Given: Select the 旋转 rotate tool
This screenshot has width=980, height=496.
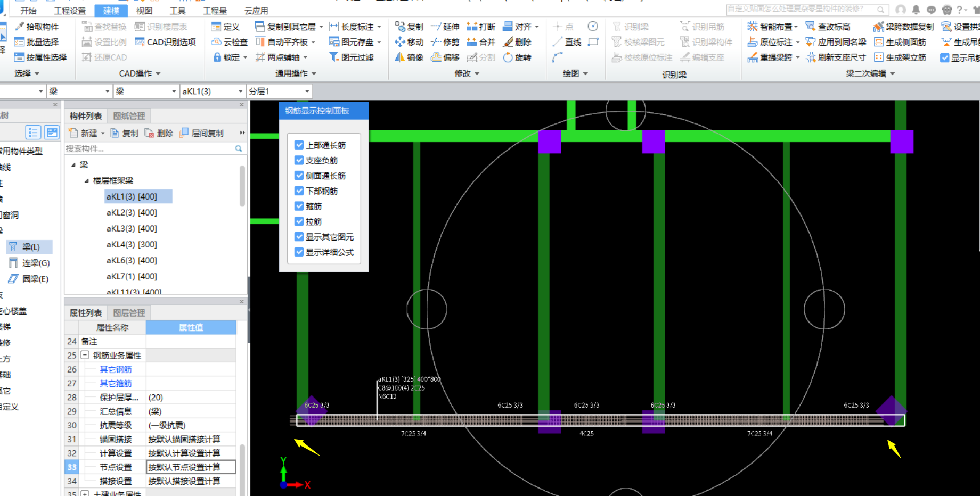Looking at the screenshot, I should (x=517, y=57).
